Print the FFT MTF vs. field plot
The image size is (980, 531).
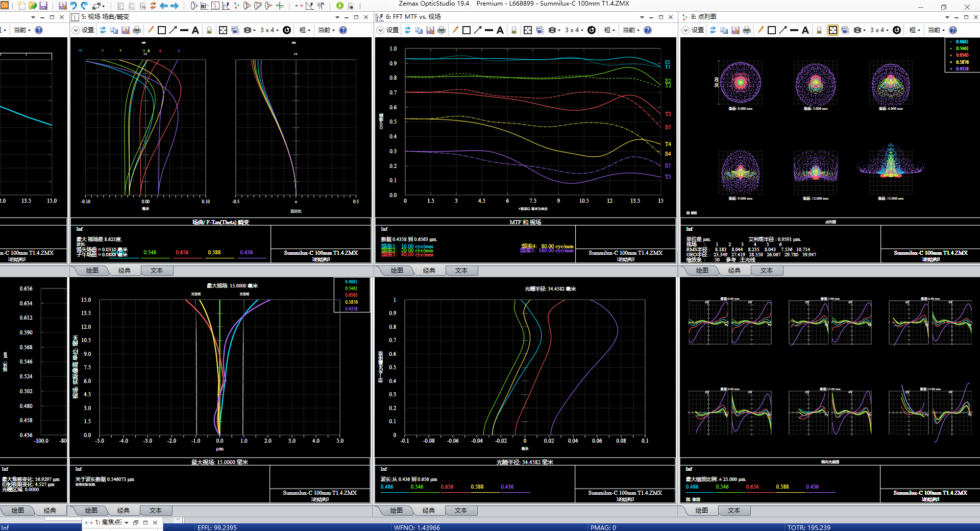[442, 30]
